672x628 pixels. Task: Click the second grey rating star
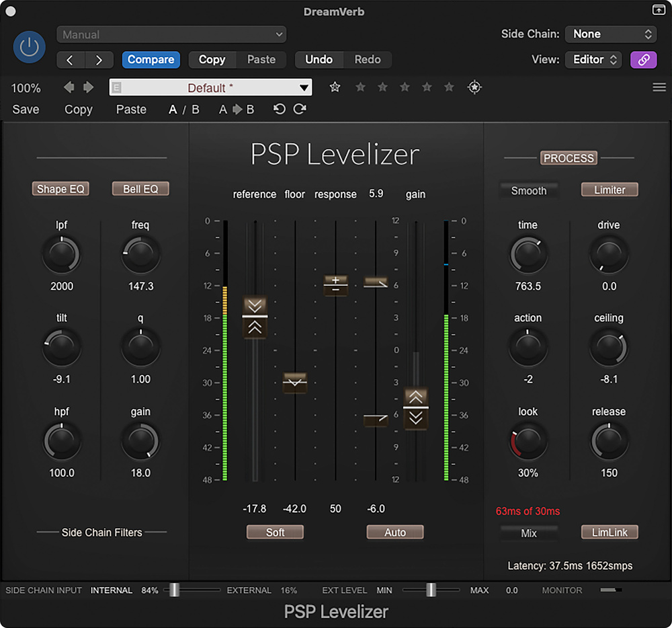pos(382,87)
